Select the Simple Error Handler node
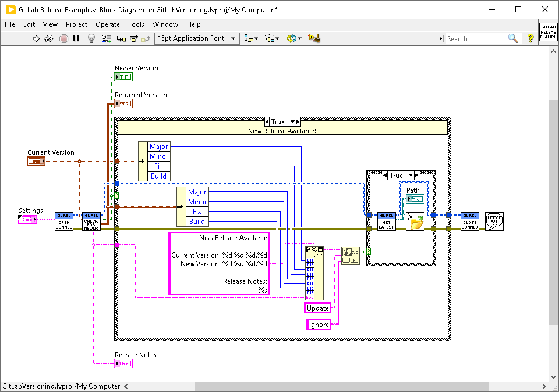Viewport: 559px width, 392px height. point(494,222)
